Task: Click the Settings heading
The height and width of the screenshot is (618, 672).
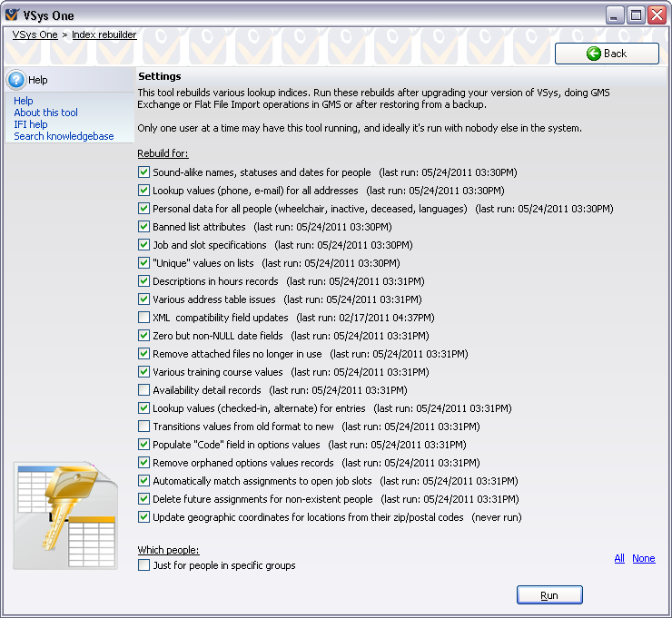Action: [x=160, y=76]
